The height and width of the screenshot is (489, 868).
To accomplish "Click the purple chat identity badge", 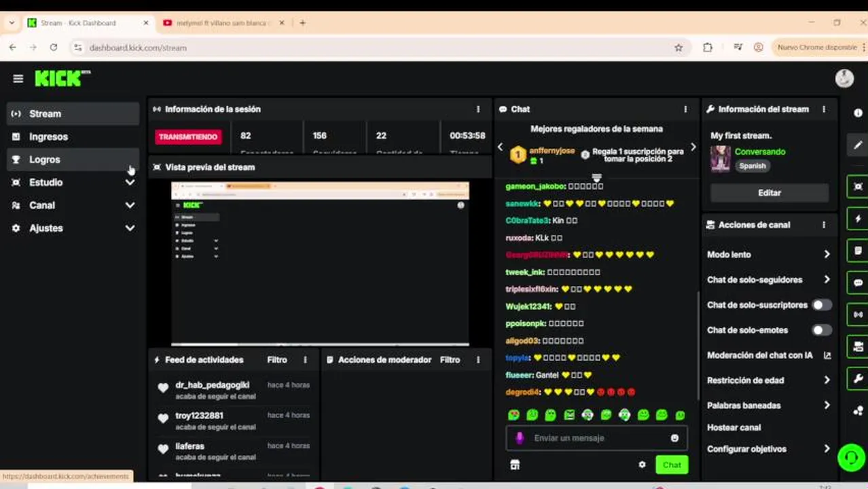I will pyautogui.click(x=520, y=438).
